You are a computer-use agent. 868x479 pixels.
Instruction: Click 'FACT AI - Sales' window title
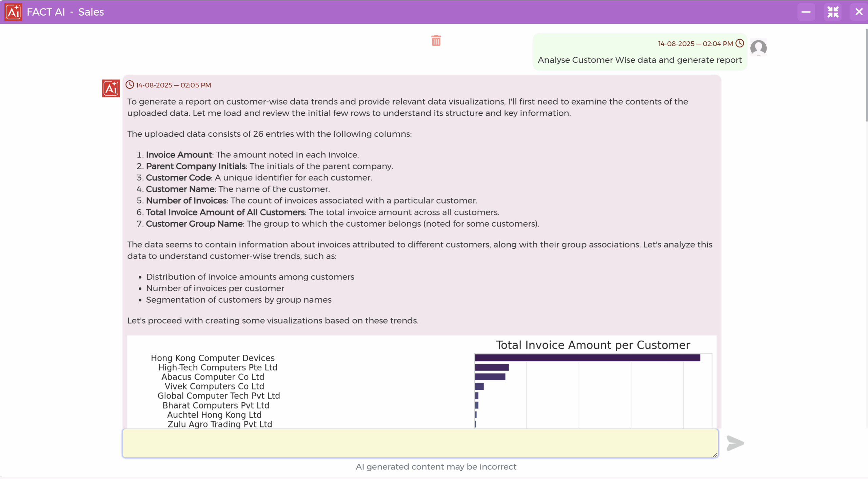(x=65, y=12)
